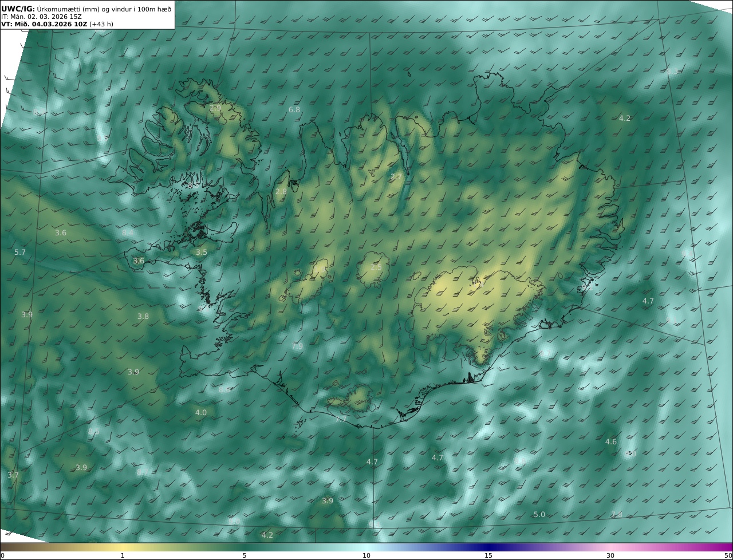Viewport: 733px width, 560px height.
Task: Click the 30 tick on the color scale
Action: click(x=610, y=555)
